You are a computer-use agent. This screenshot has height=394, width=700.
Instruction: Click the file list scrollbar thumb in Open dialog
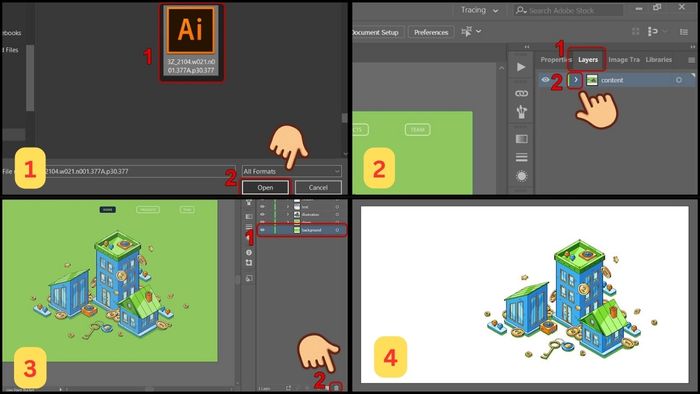(344, 118)
